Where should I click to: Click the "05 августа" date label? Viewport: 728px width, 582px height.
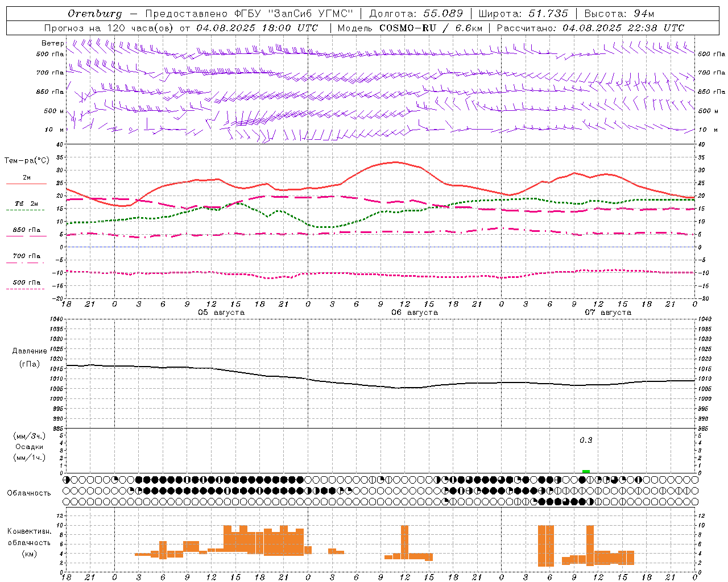[x=221, y=313]
